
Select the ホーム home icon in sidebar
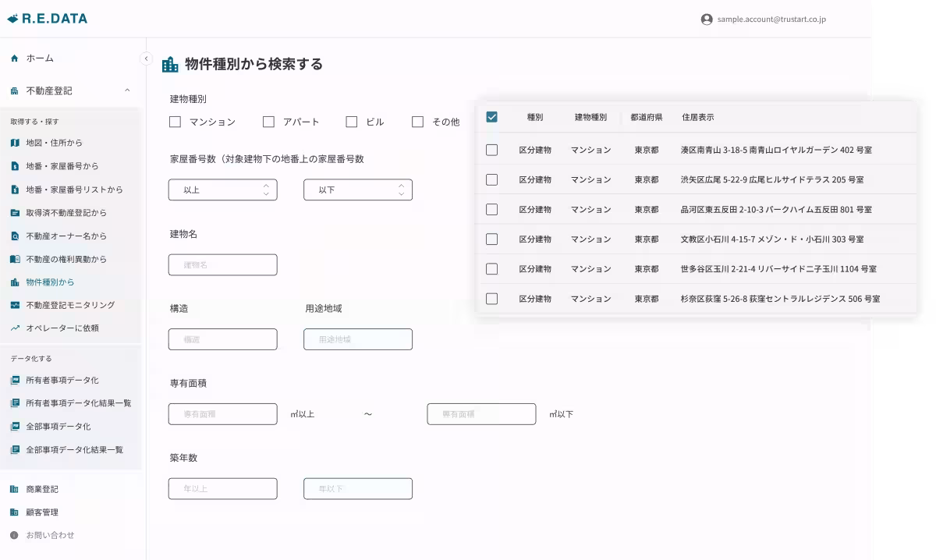(x=14, y=58)
